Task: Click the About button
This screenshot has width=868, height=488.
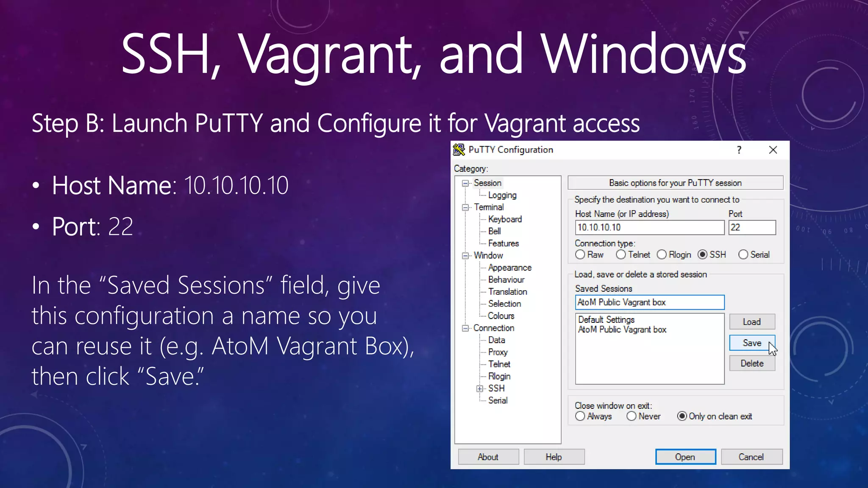Action: 488,457
